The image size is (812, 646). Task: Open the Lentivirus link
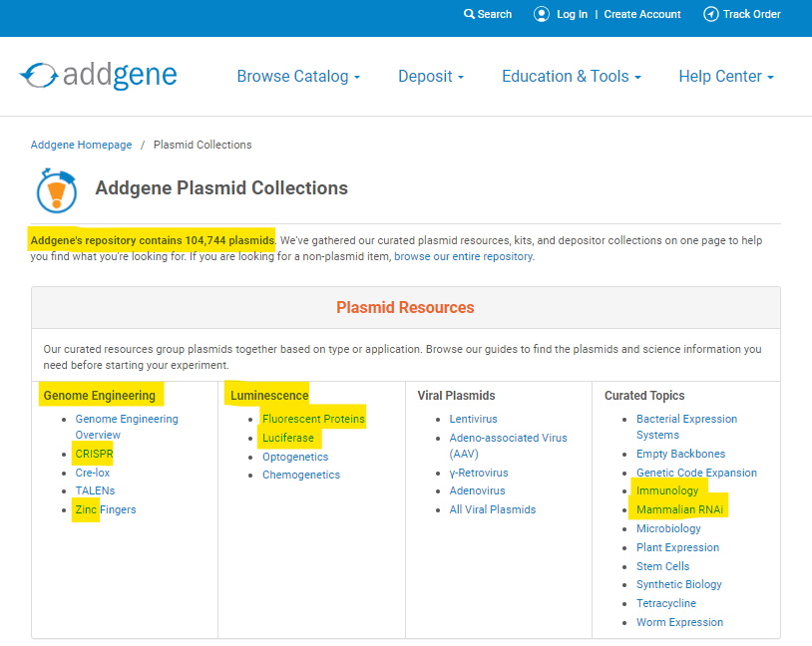pos(473,419)
